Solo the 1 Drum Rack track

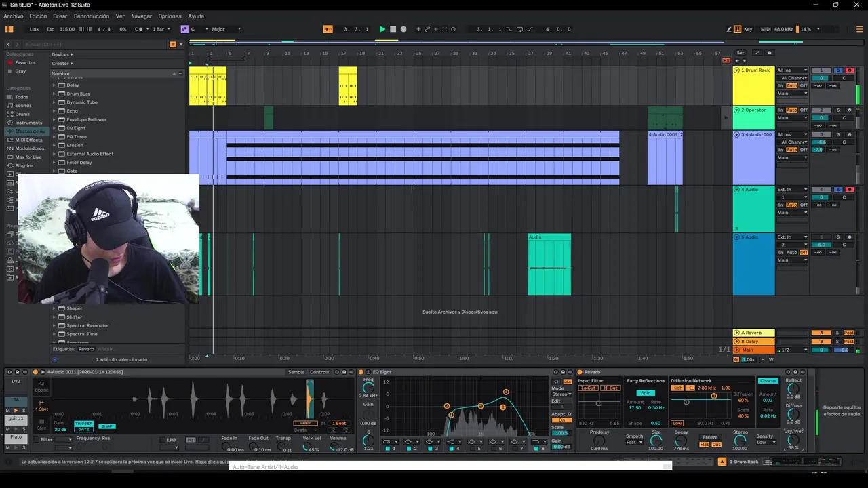(838, 70)
